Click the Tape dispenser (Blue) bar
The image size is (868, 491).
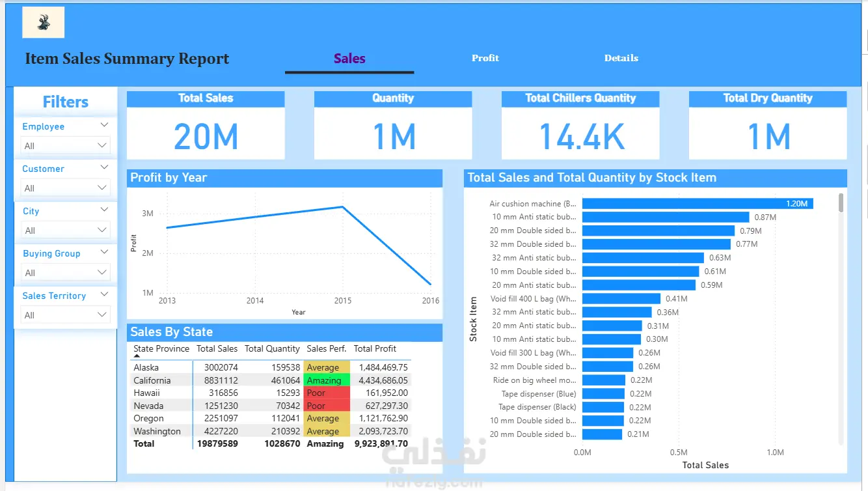click(603, 393)
